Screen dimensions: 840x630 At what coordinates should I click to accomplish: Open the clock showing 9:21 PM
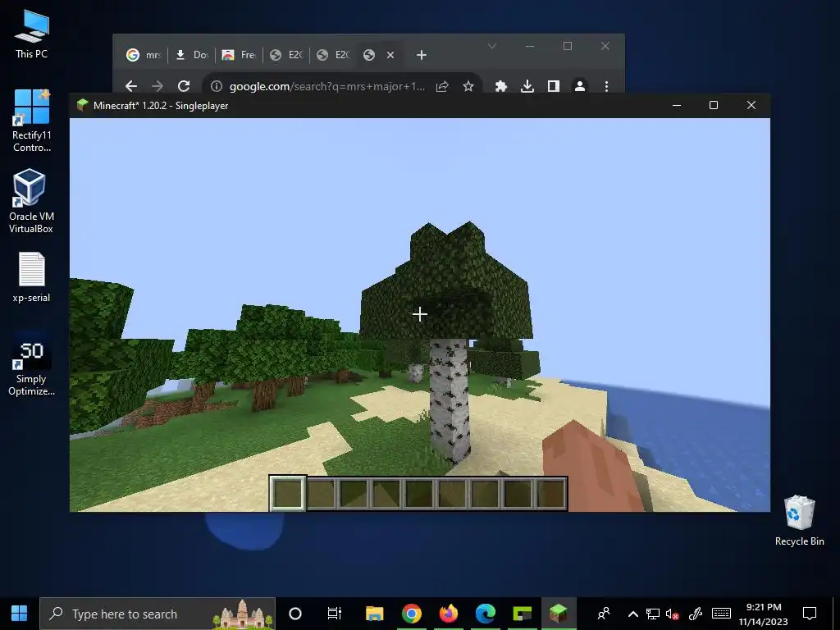(764, 614)
